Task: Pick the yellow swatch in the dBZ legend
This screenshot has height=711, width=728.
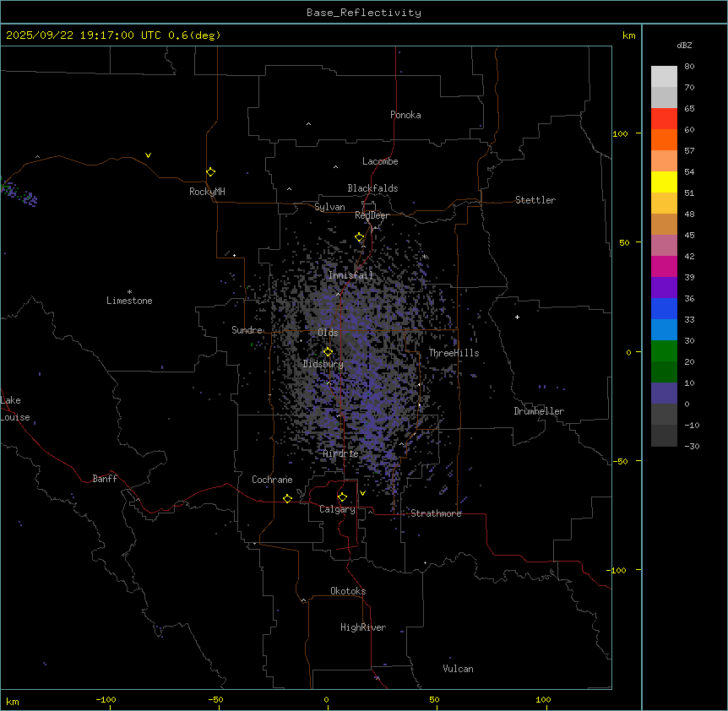Action: point(664,182)
